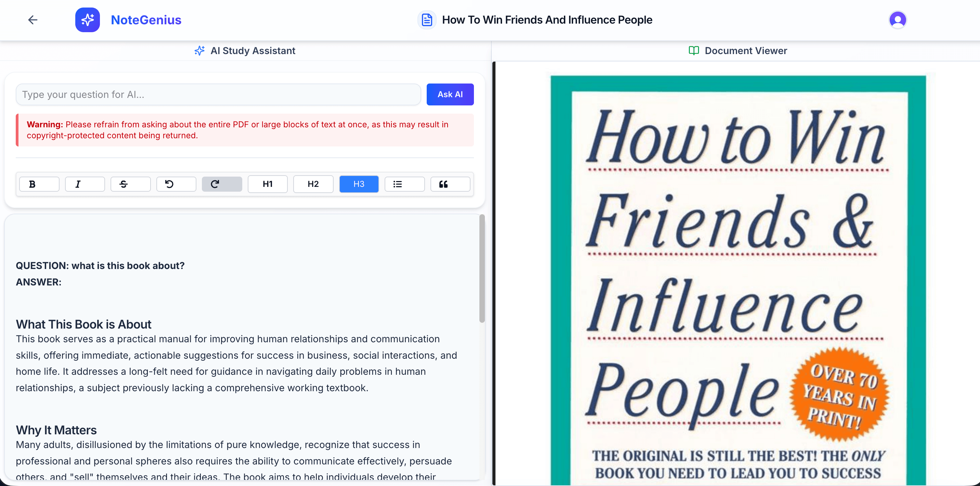Insert a bullet list
Image resolution: width=980 pixels, height=486 pixels.
pos(404,184)
